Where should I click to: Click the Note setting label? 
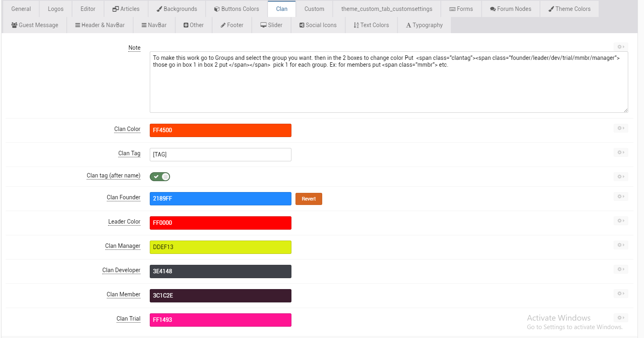pyautogui.click(x=134, y=48)
